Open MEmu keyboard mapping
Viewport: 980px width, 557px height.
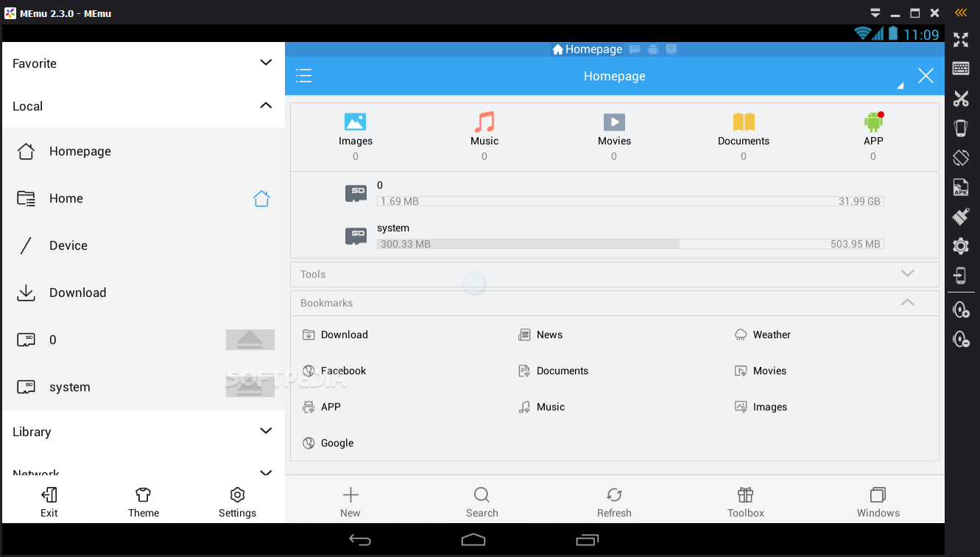tap(961, 69)
